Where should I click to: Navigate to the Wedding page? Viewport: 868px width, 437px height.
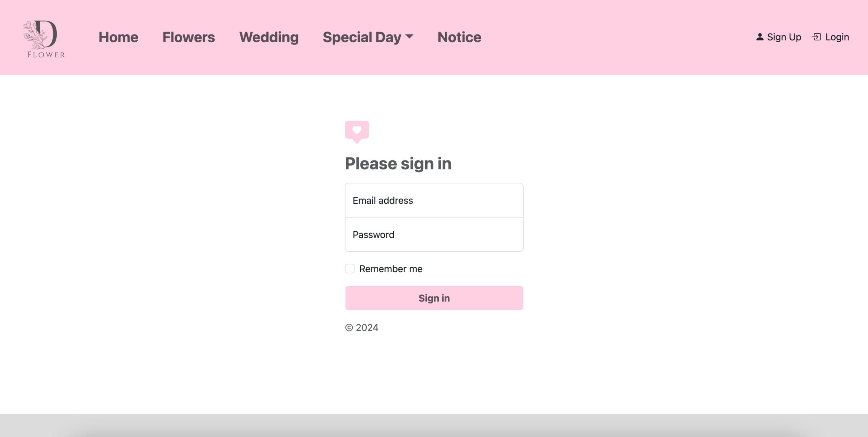[x=269, y=37]
